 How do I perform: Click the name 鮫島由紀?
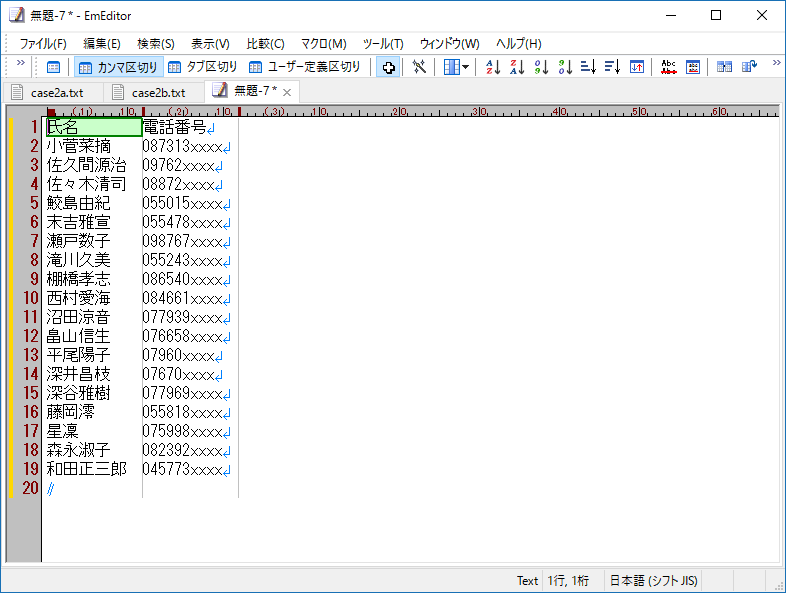79,203
